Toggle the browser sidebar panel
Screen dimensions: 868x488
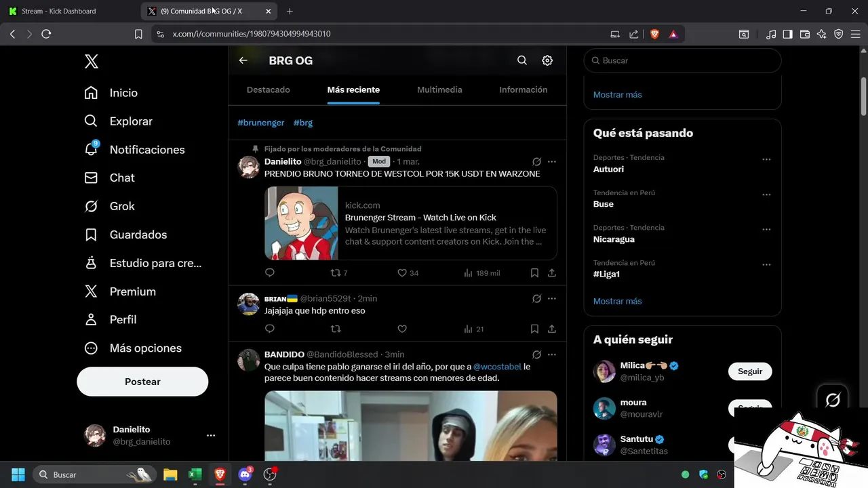[787, 34]
